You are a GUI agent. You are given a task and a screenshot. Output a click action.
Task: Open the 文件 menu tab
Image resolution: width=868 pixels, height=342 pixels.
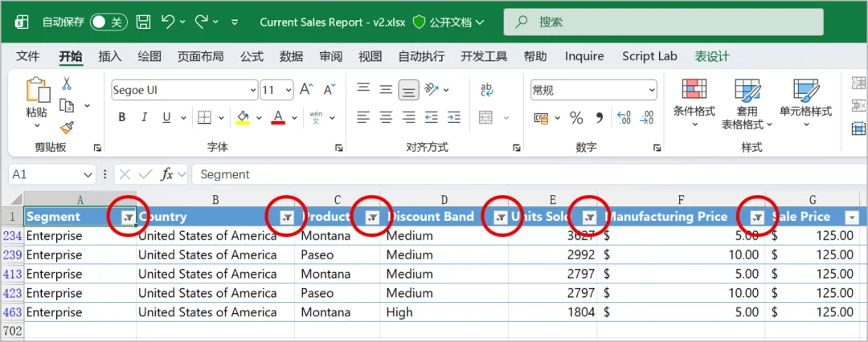coord(27,56)
